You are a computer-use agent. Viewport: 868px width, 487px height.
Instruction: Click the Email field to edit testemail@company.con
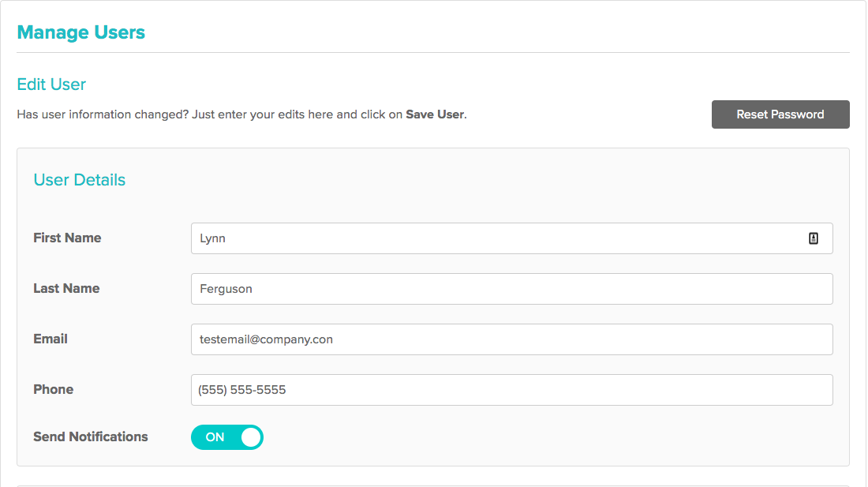point(473,339)
